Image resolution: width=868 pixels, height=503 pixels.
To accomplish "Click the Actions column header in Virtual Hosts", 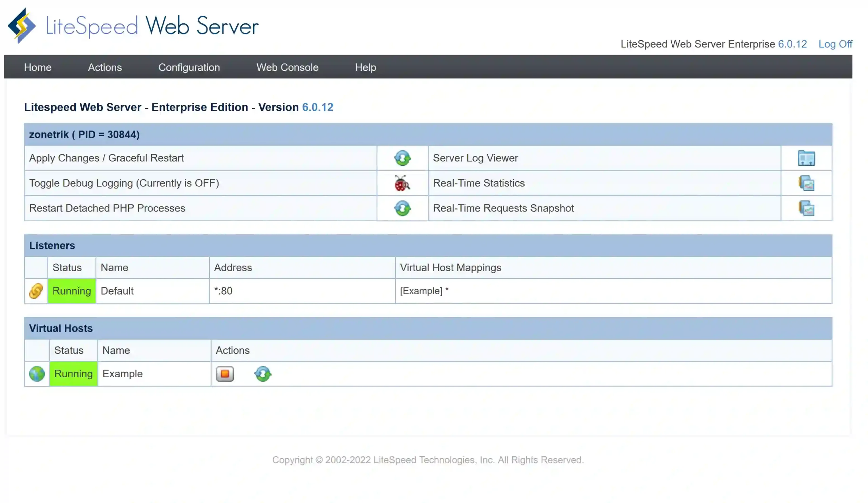I will click(x=233, y=350).
